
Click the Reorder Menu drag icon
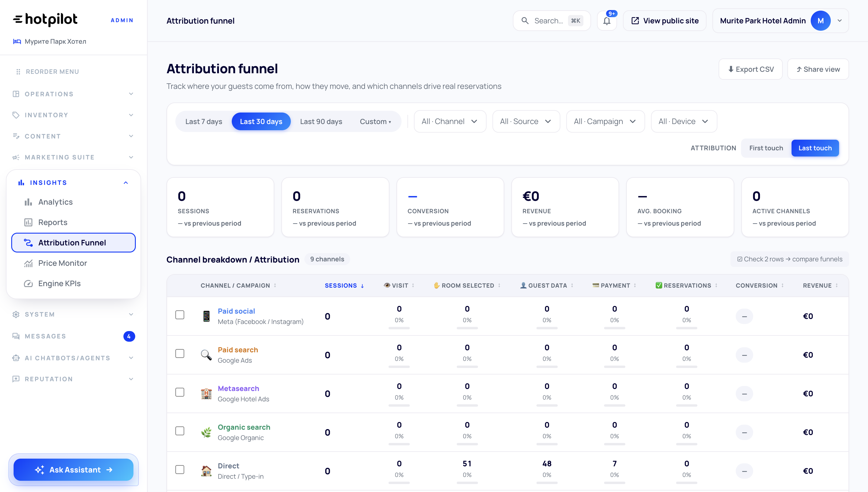coord(18,72)
